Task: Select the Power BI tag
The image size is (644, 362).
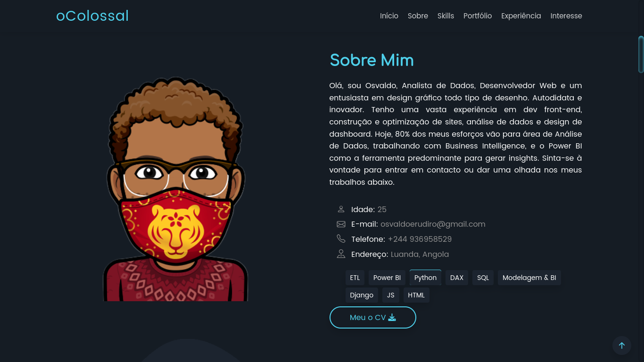Action: pos(387,278)
